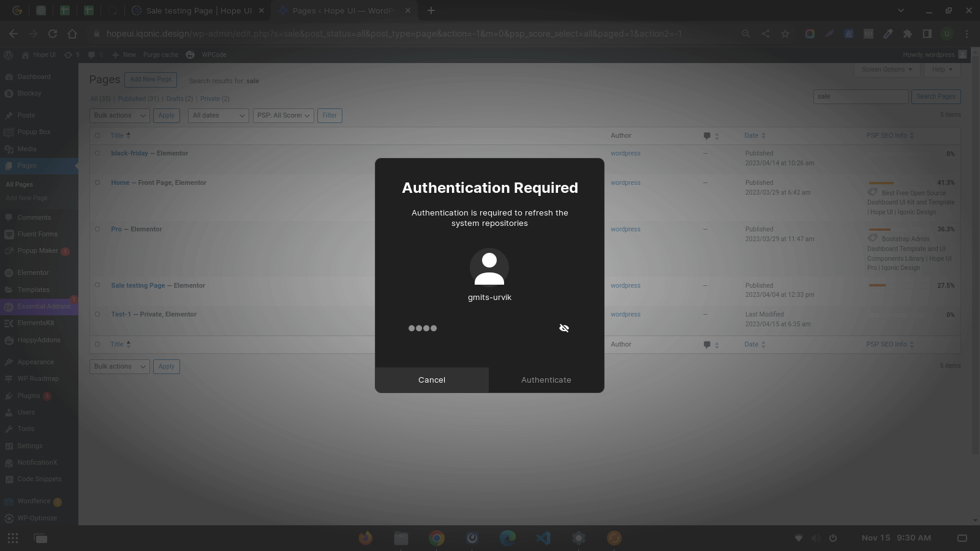Open bottom Bulk actions dropdown
Image resolution: width=980 pixels, height=551 pixels.
click(119, 366)
